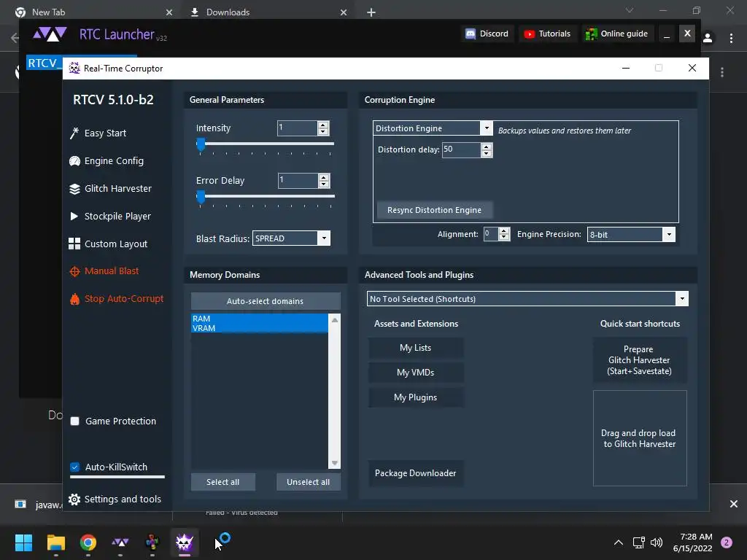747x560 pixels.
Task: Open Easy Start from the sidebar
Action: (105, 133)
